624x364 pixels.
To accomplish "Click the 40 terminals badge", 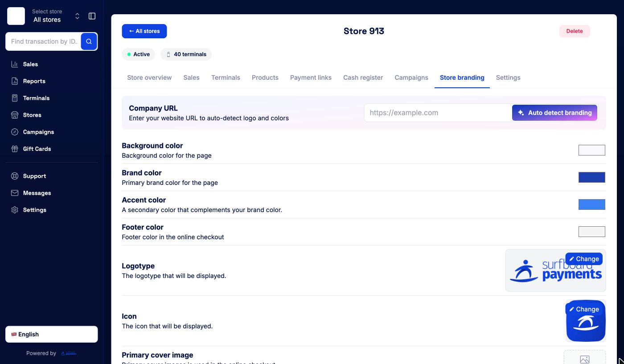I will click(x=186, y=54).
